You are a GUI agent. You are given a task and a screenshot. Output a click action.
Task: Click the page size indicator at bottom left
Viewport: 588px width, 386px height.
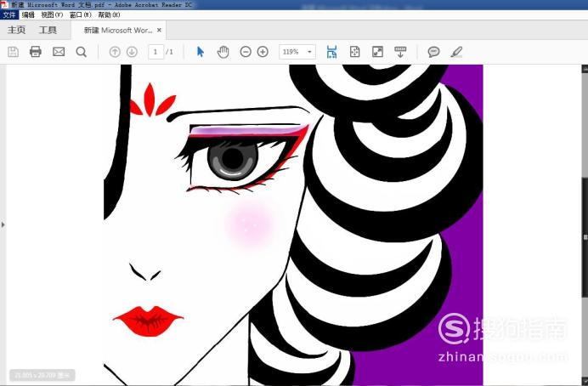(42, 375)
